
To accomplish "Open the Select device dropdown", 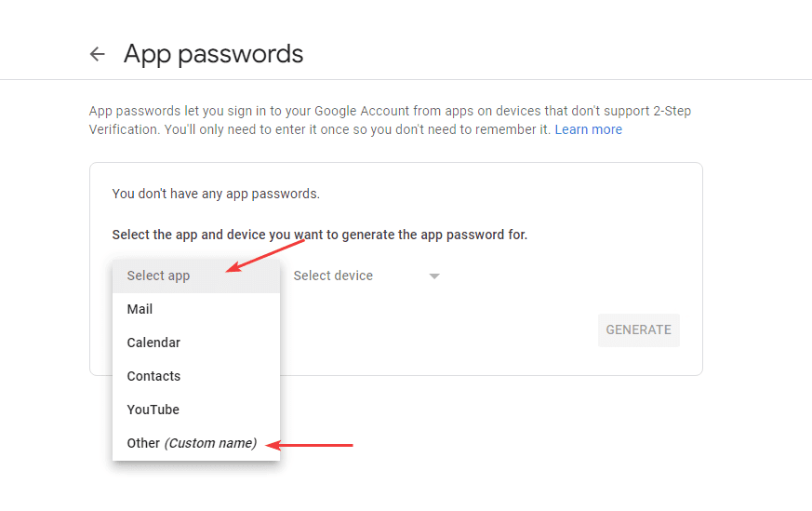I will click(333, 276).
